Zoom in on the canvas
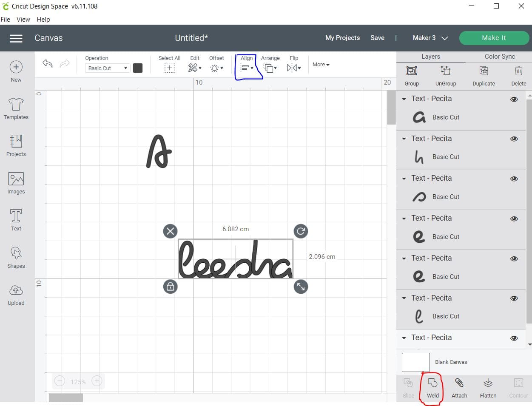Image resolution: width=532 pixels, height=406 pixels. 97,381
